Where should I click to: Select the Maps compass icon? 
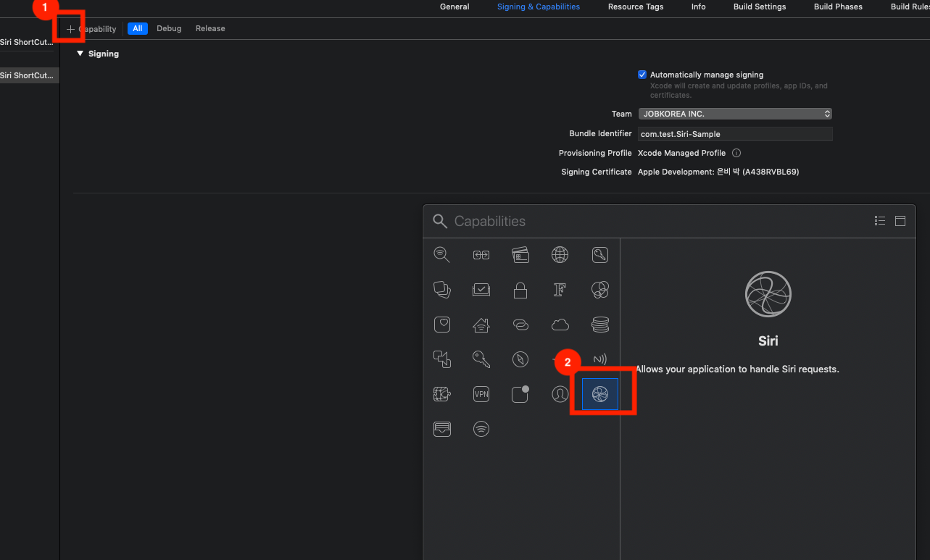click(x=520, y=359)
